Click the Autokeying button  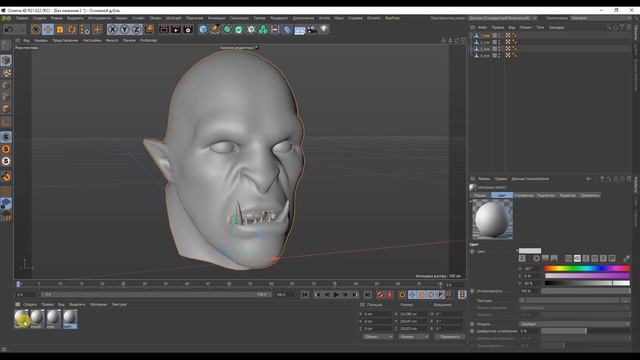[389, 294]
